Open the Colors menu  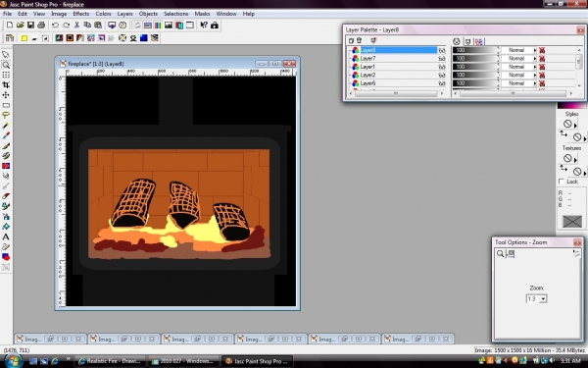point(103,14)
